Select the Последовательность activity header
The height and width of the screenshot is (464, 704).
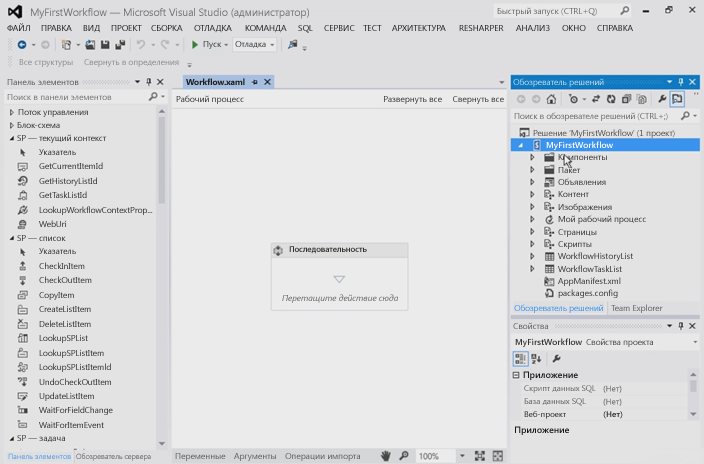click(x=339, y=250)
